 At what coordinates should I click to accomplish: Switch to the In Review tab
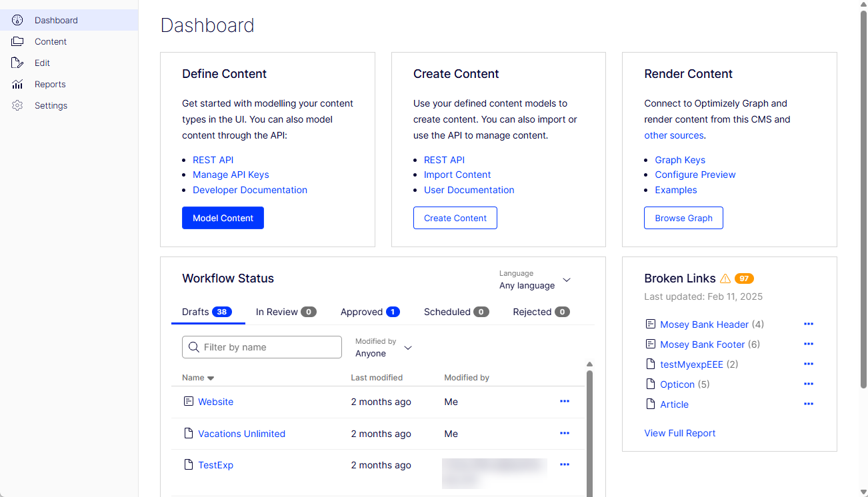(x=286, y=312)
